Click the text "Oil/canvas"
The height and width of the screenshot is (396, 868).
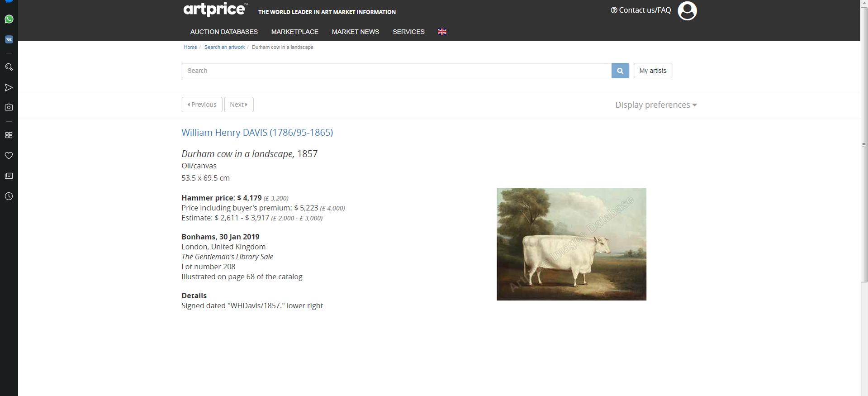[x=199, y=166]
